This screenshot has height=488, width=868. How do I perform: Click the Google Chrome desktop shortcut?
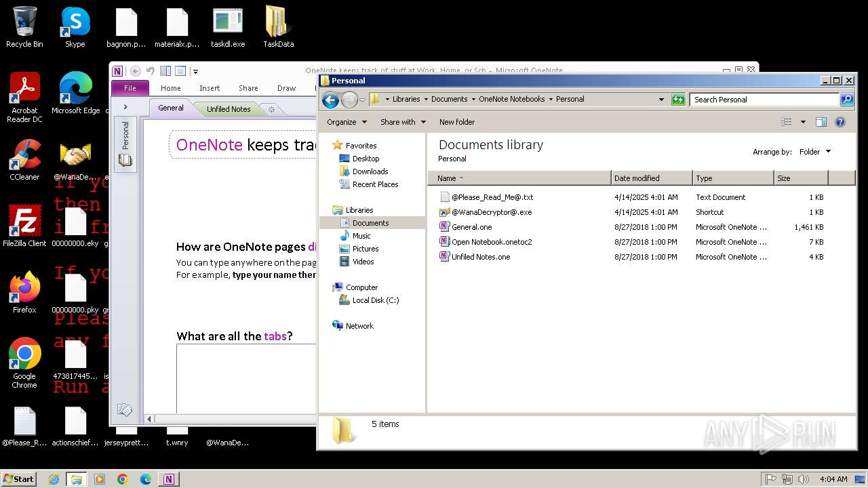coord(24,363)
